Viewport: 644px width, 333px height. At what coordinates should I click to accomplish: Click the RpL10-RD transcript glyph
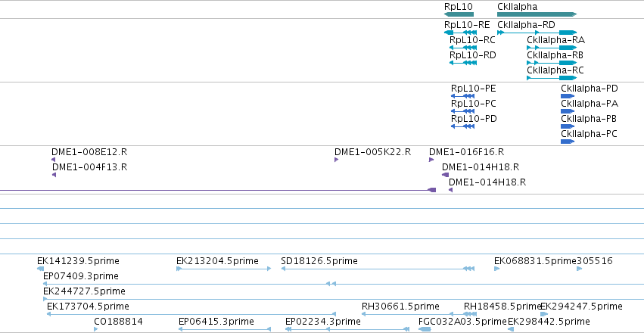[463, 63]
